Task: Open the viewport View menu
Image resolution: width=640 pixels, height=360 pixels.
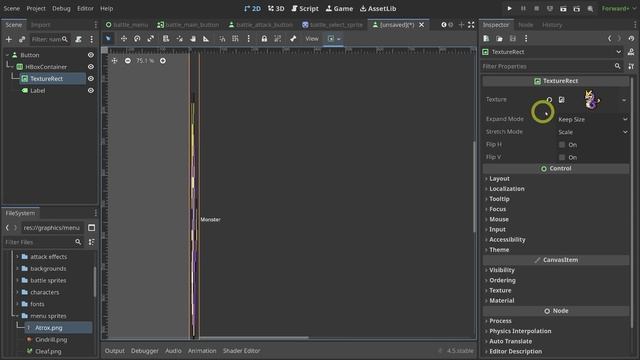Action: coord(312,38)
